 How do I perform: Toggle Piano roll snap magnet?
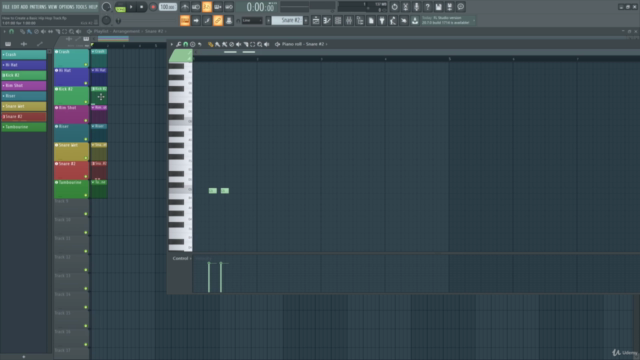tap(186, 44)
